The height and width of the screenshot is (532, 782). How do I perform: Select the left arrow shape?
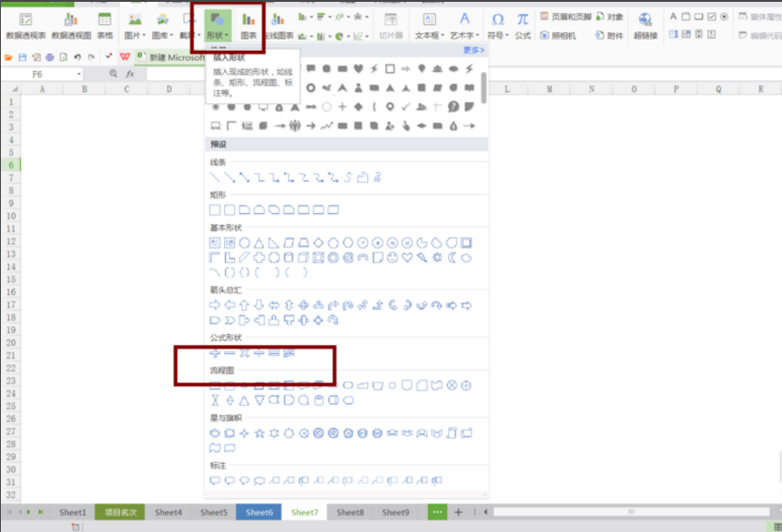click(x=230, y=305)
